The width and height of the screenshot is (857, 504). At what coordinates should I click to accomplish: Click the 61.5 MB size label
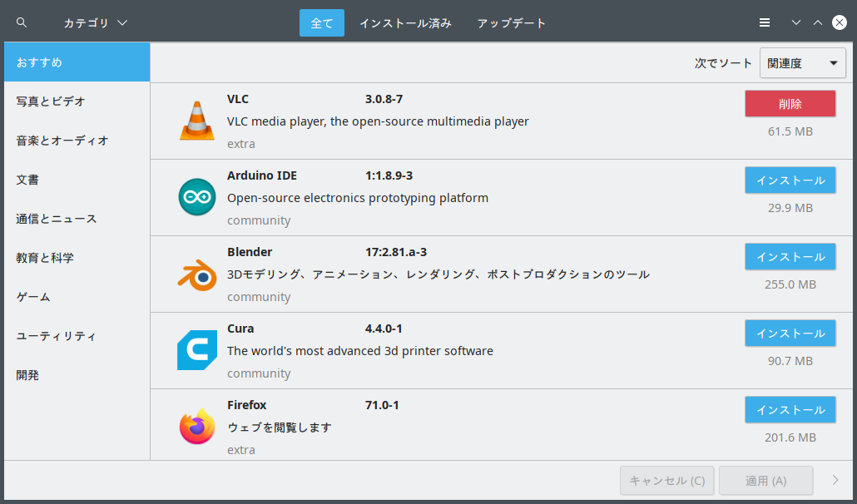coord(790,131)
